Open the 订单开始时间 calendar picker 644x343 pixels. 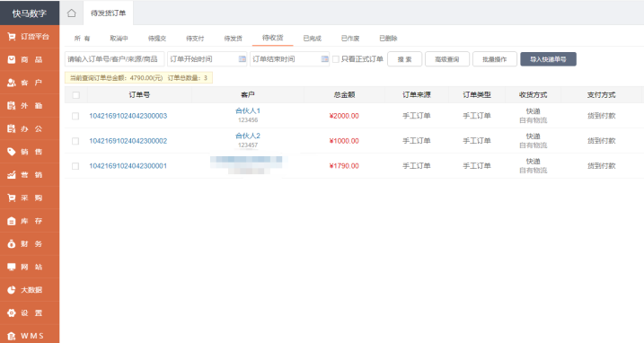(x=243, y=59)
